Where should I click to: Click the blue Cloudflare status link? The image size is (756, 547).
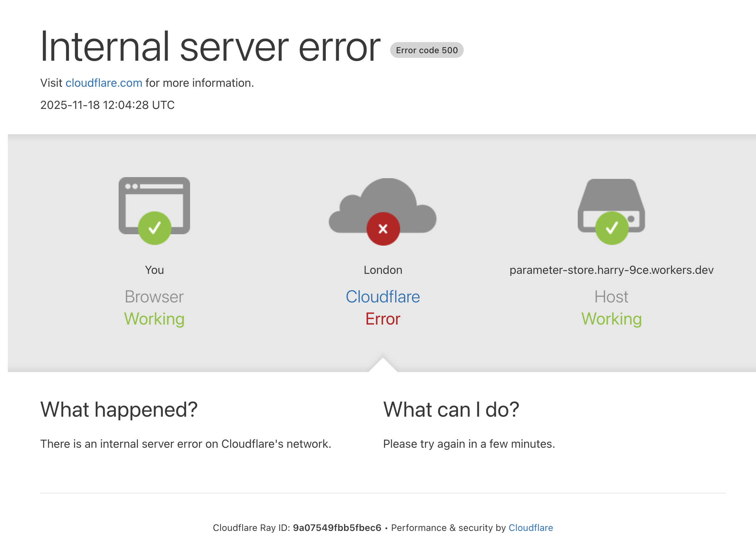383,297
